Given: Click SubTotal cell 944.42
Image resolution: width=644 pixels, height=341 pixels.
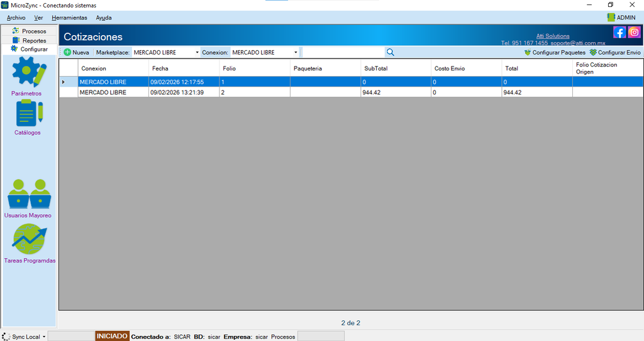Looking at the screenshot, I should tap(396, 92).
